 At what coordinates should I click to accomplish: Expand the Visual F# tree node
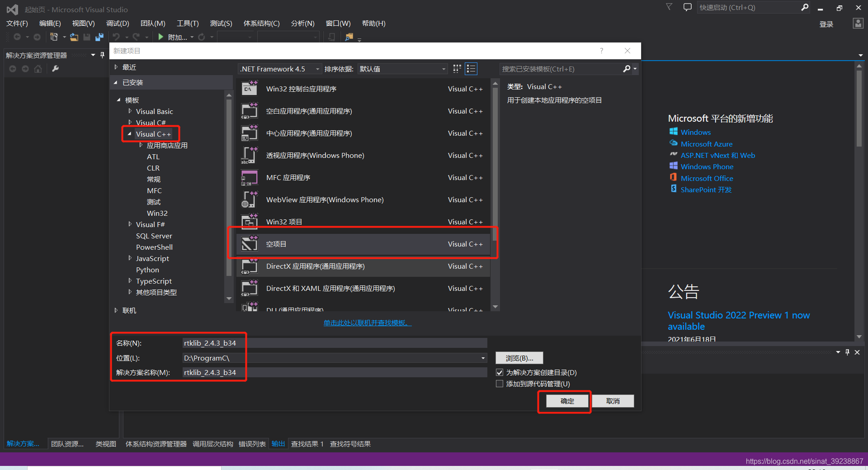tap(130, 224)
